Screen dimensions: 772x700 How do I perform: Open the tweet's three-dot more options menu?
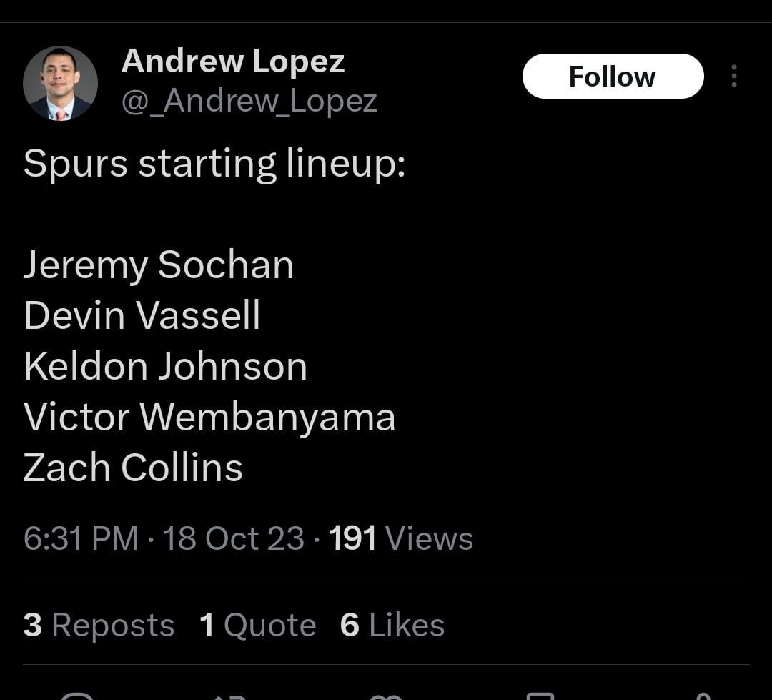(x=733, y=76)
